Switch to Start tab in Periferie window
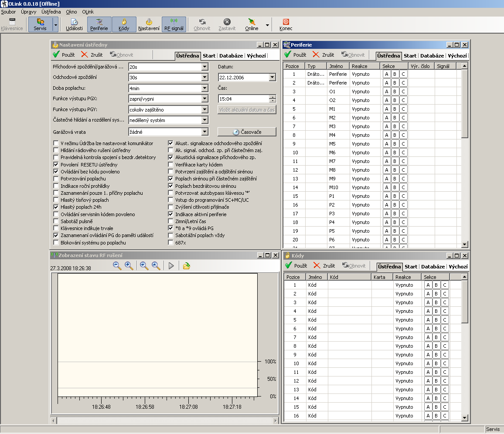Viewport: 504px width, 434px height. (x=410, y=56)
